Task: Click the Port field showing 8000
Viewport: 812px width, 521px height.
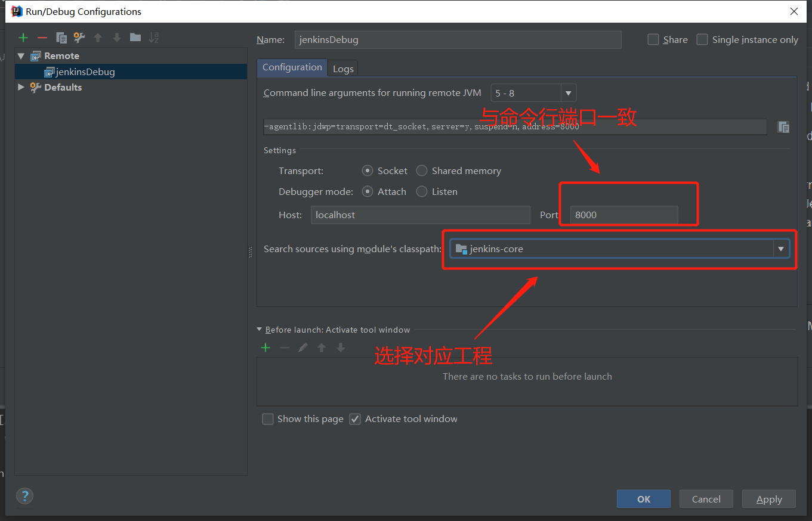Action: click(x=624, y=215)
